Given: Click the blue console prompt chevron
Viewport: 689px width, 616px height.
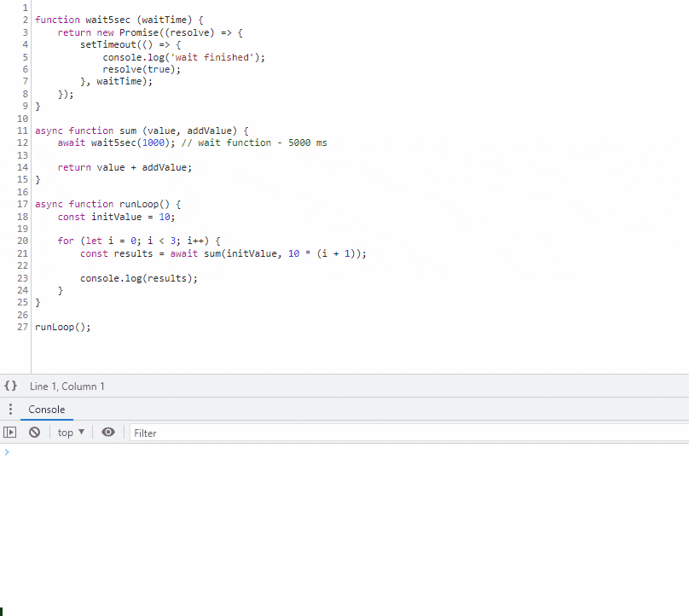Looking at the screenshot, I should point(7,452).
